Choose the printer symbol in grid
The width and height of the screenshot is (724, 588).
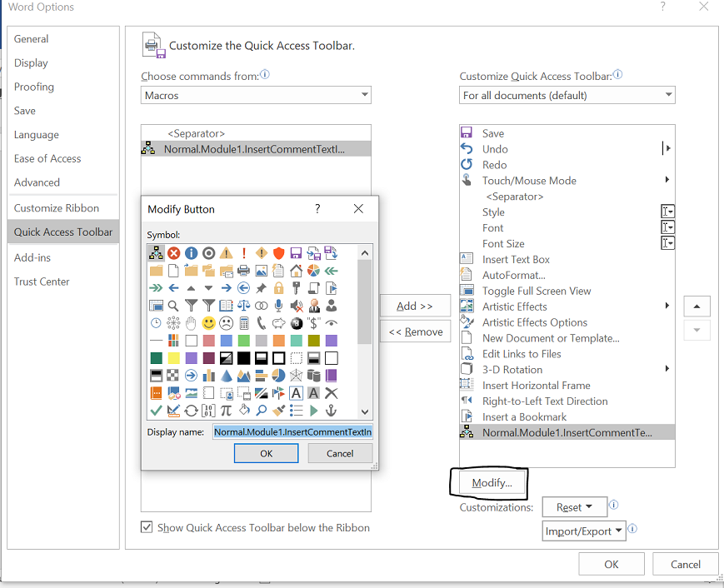[x=244, y=271]
